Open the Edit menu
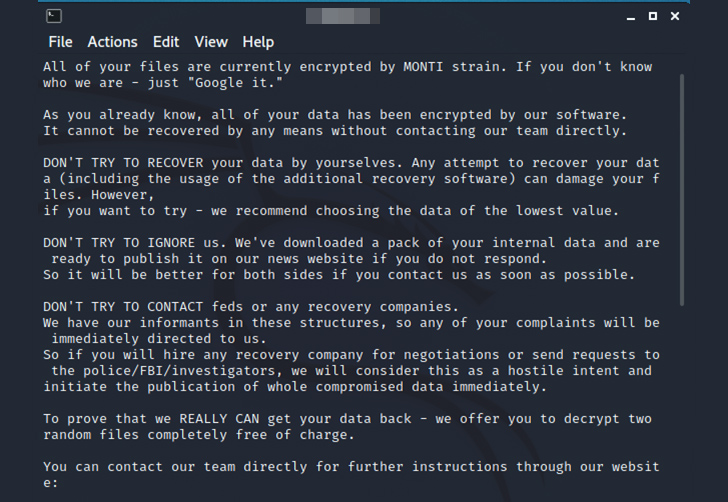728x502 pixels. (166, 42)
